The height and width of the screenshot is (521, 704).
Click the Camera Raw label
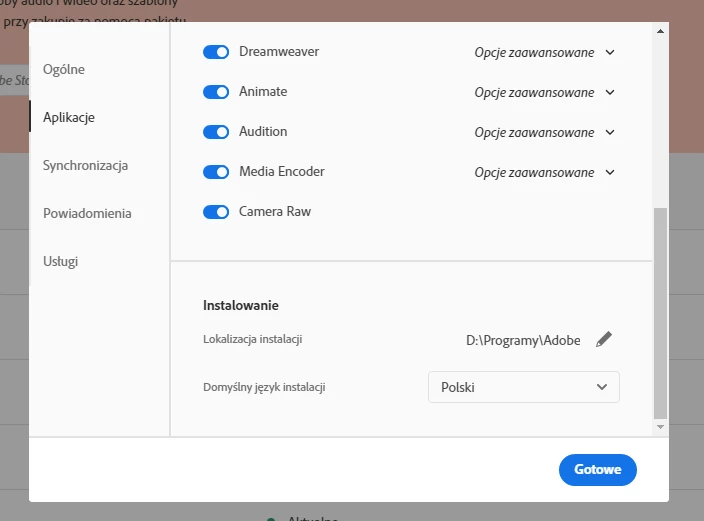pos(275,212)
